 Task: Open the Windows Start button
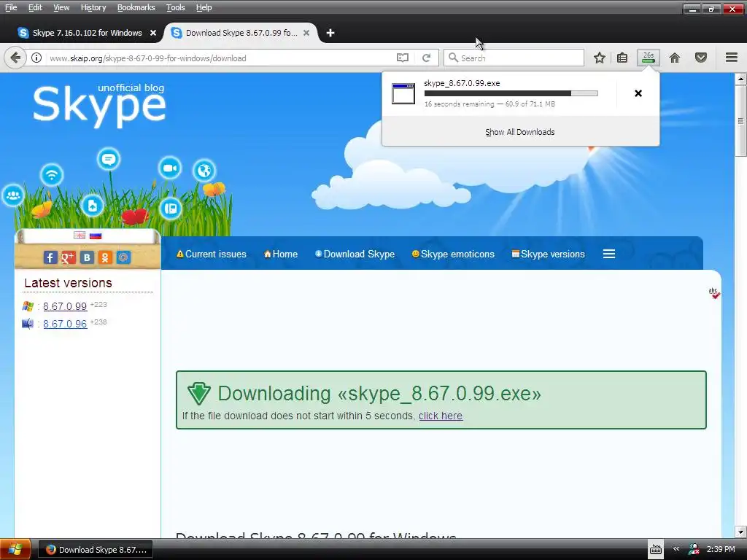(x=15, y=550)
